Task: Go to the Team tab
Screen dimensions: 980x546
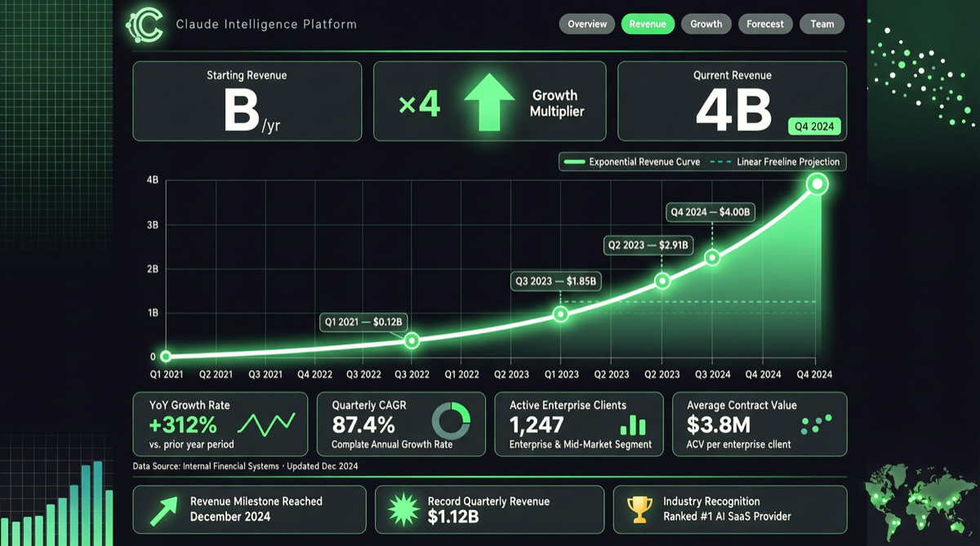Action: pos(822,24)
